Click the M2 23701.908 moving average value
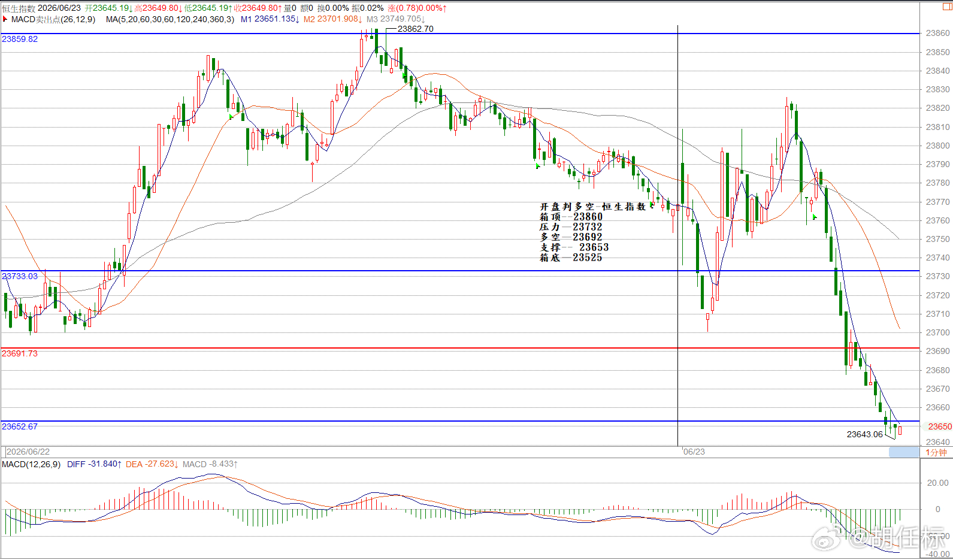The image size is (953, 560). [333, 19]
